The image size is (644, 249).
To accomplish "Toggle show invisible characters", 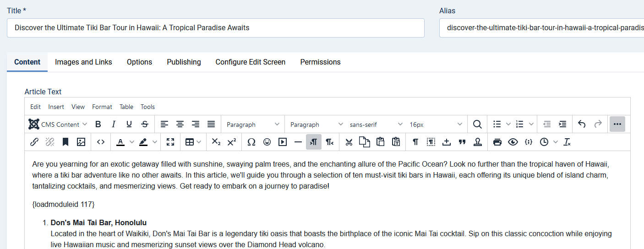I will pyautogui.click(x=415, y=142).
